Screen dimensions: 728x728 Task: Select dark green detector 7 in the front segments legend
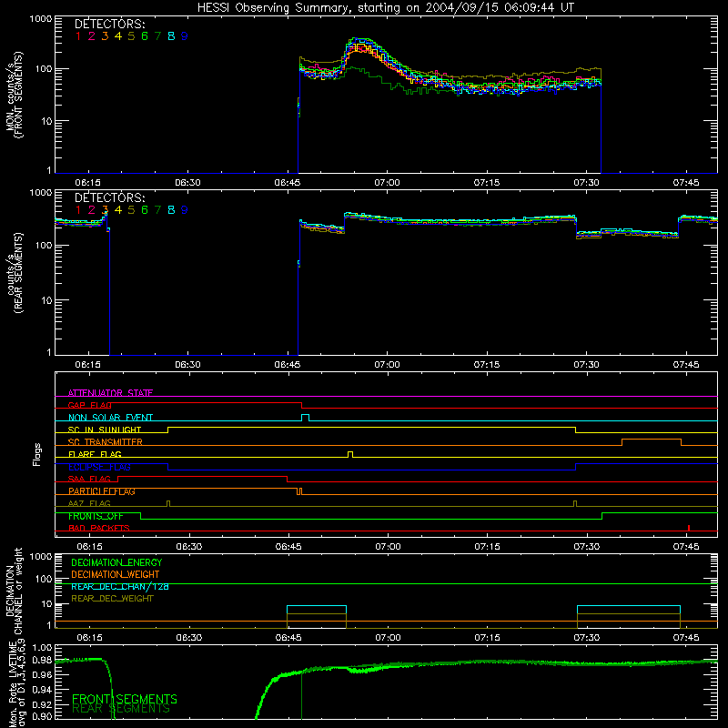(157, 36)
